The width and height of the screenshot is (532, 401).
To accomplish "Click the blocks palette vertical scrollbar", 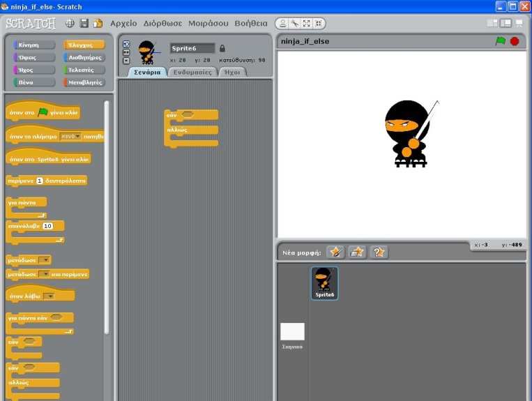I will tap(107, 217).
